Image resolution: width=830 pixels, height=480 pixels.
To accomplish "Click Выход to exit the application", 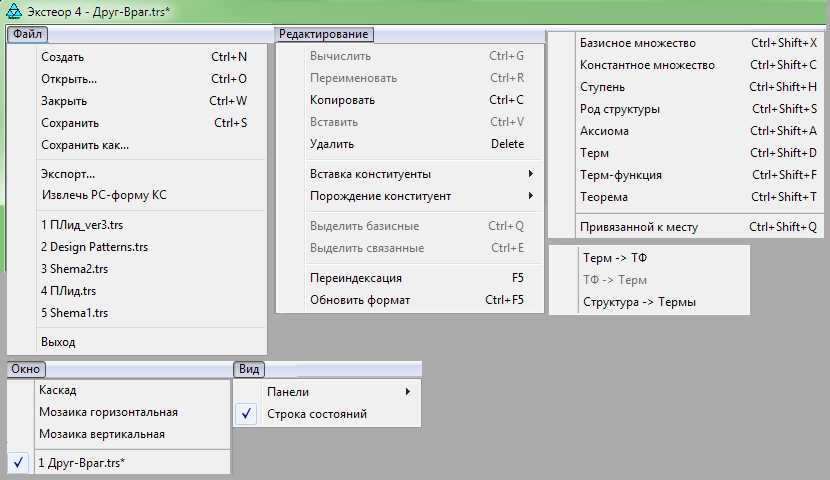I will 58,342.
